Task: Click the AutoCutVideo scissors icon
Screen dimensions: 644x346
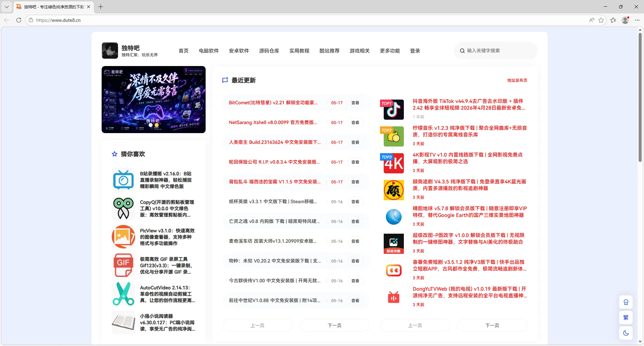Action: 123,294
